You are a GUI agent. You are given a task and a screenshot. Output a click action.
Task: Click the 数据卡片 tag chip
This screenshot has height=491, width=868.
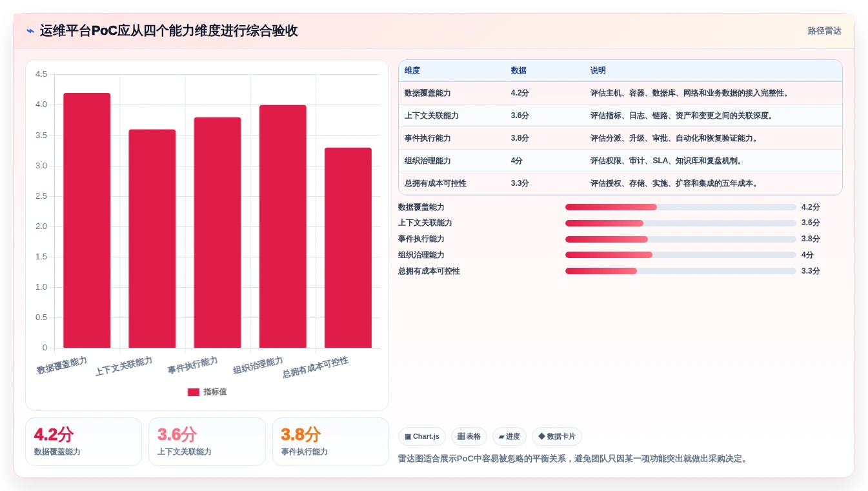[557, 437]
